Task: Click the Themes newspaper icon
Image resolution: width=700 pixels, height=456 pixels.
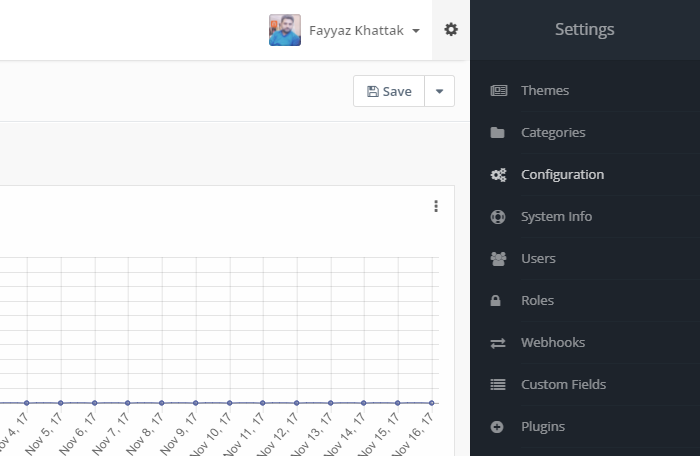Action: [x=498, y=91]
